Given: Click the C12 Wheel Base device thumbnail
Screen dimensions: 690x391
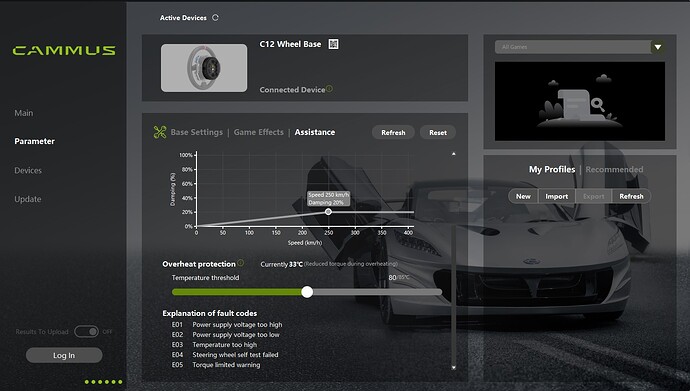Looking at the screenshot, I should pos(204,68).
